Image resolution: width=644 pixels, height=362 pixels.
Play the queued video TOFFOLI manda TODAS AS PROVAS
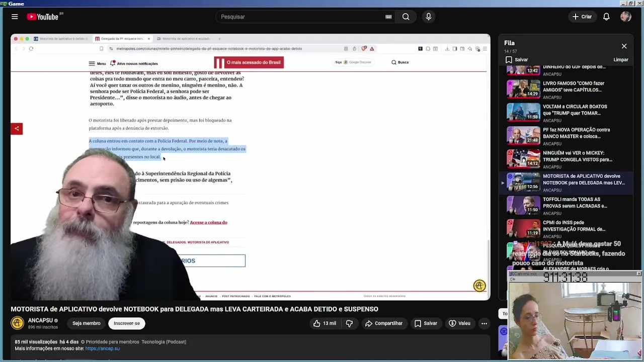566,205
